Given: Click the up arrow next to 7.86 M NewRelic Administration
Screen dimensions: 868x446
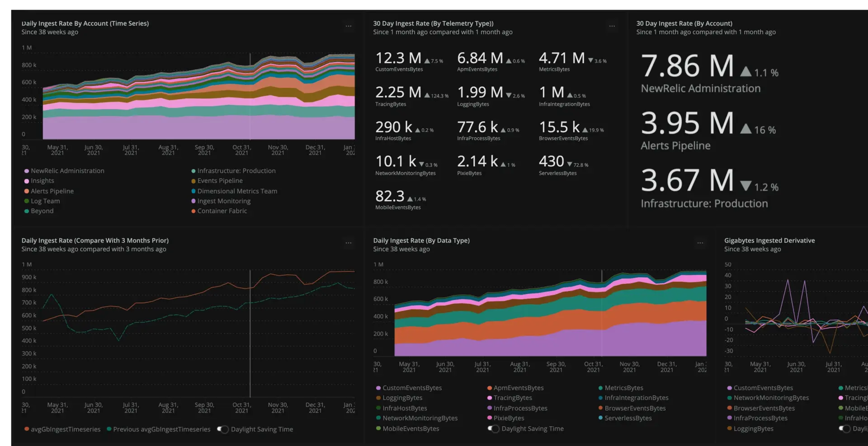Looking at the screenshot, I should 745,72.
